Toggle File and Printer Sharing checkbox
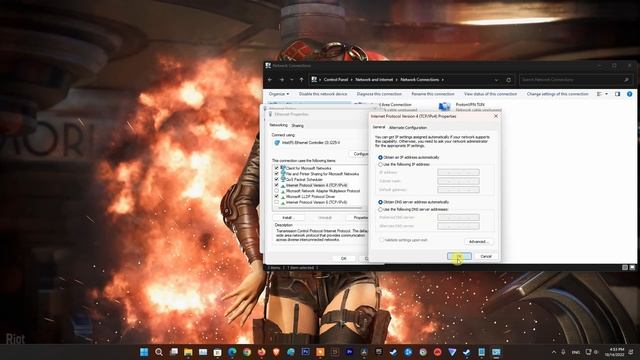The height and width of the screenshot is (360, 640). [277, 174]
